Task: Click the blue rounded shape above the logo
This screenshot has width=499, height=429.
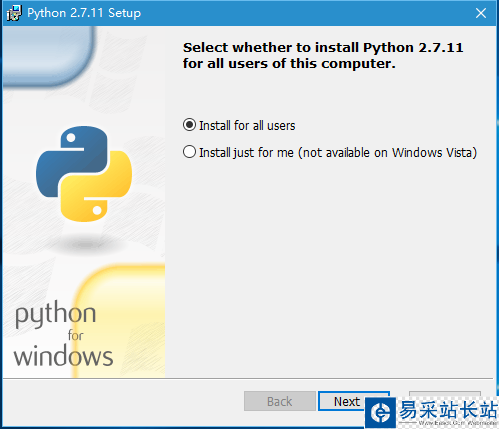Action: (47, 55)
